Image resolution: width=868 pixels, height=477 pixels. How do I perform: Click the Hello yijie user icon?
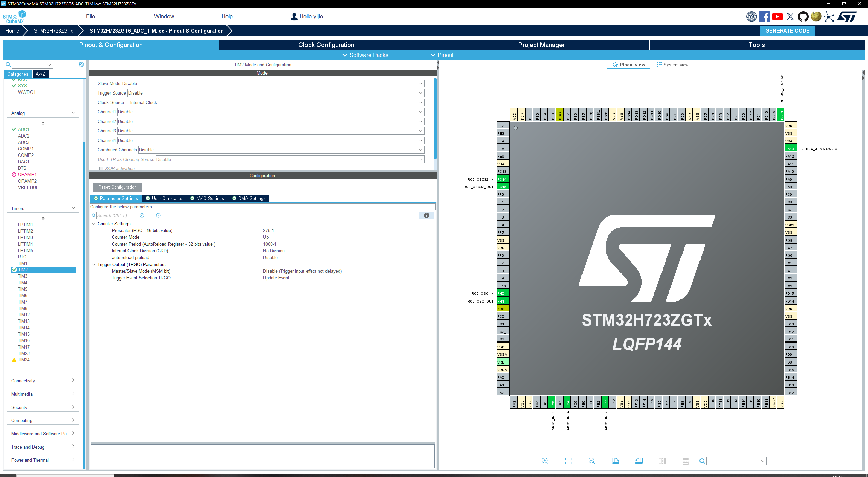[x=294, y=16]
